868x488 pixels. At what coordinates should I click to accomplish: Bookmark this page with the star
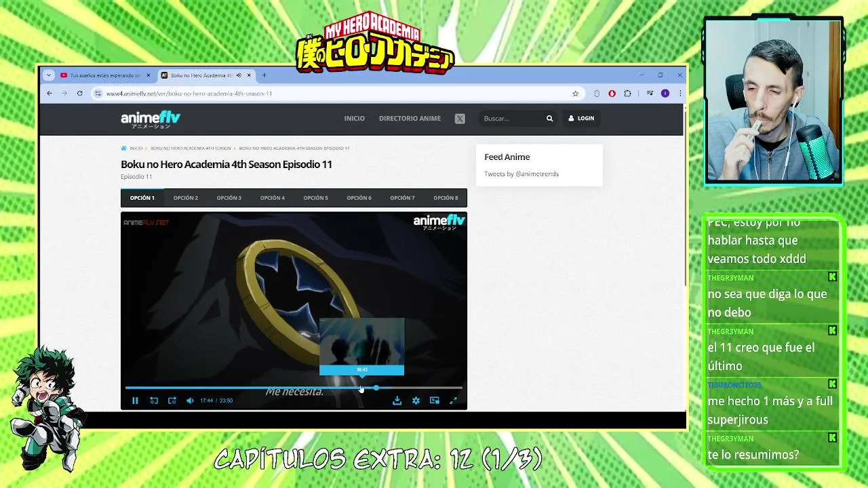pos(576,94)
